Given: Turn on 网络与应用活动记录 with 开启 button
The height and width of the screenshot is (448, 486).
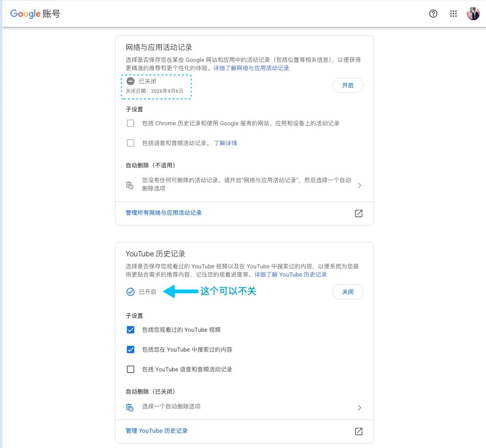Looking at the screenshot, I should click(348, 85).
